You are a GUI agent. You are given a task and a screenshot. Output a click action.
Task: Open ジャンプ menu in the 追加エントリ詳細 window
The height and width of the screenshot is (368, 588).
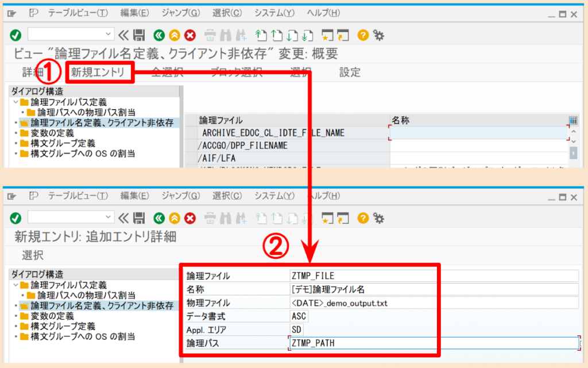click(x=181, y=196)
